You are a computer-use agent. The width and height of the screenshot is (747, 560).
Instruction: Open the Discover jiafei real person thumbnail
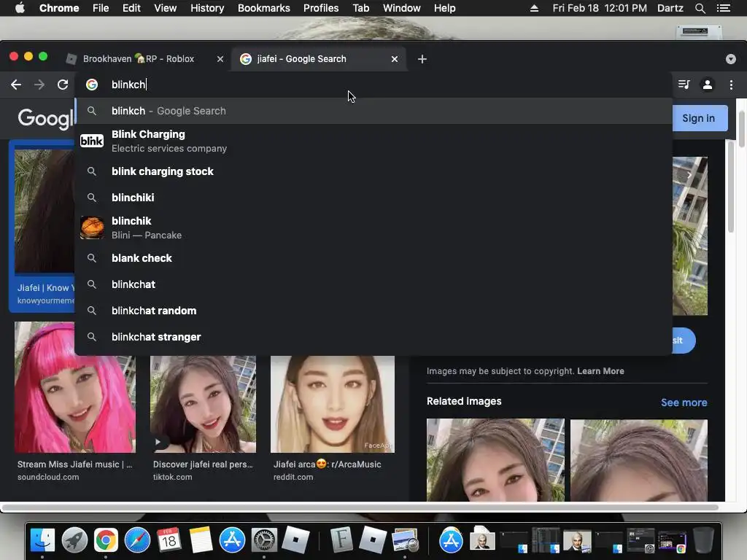(203, 404)
